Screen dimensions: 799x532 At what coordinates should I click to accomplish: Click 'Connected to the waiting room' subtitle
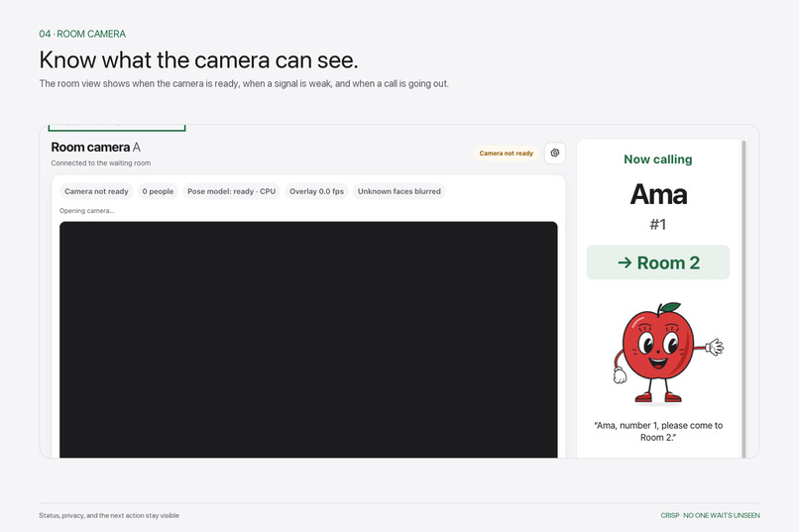(x=101, y=163)
